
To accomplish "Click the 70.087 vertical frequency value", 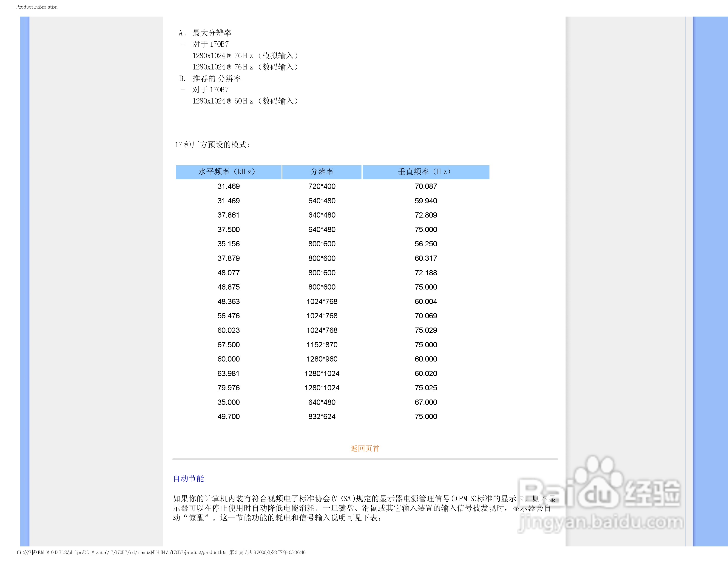I will tap(426, 187).
